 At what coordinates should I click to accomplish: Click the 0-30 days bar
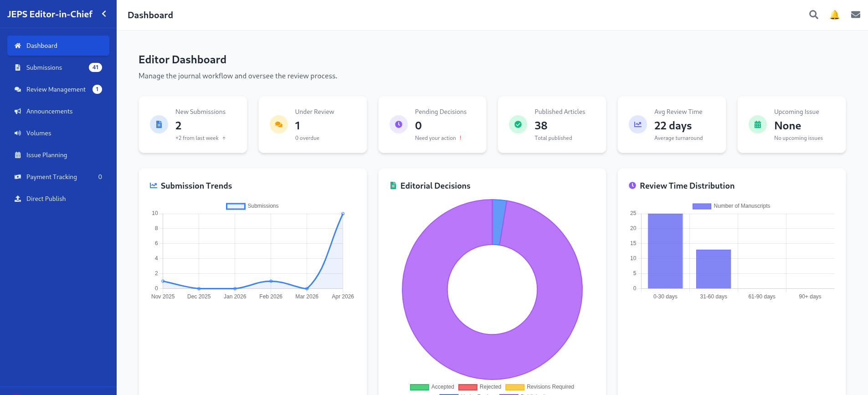click(665, 251)
